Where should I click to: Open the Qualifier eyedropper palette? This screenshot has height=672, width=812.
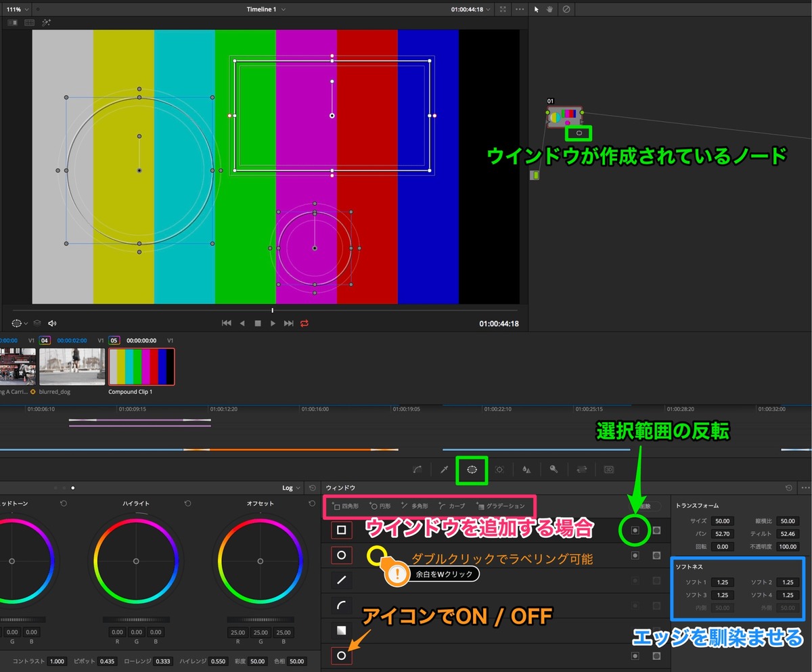445,469
